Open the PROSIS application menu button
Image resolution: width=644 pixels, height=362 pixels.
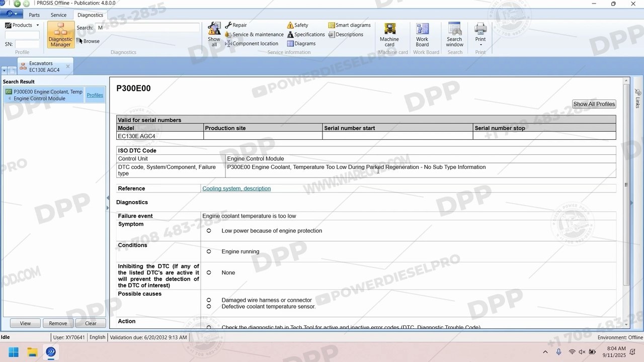pyautogui.click(x=12, y=14)
